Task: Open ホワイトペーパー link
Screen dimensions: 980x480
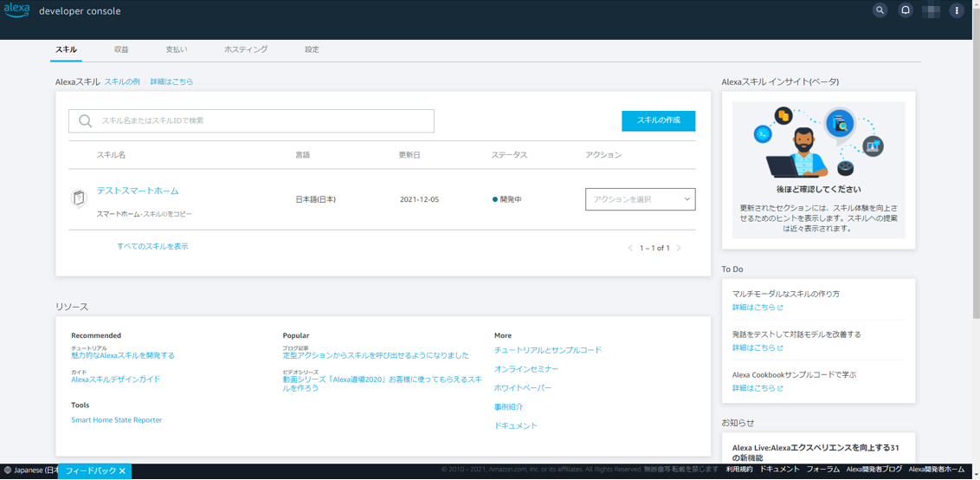Action: 523,388
